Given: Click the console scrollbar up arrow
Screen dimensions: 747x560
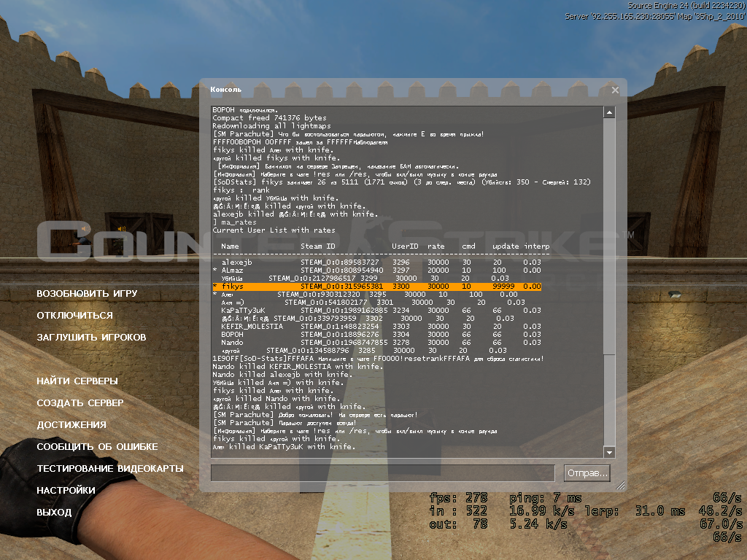Looking at the screenshot, I should click(x=609, y=112).
